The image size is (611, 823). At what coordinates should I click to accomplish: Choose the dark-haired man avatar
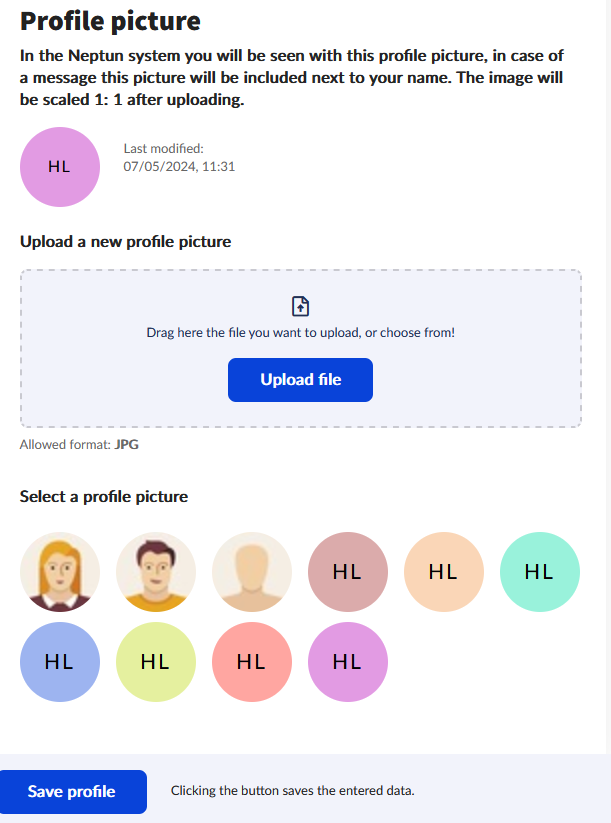(156, 572)
